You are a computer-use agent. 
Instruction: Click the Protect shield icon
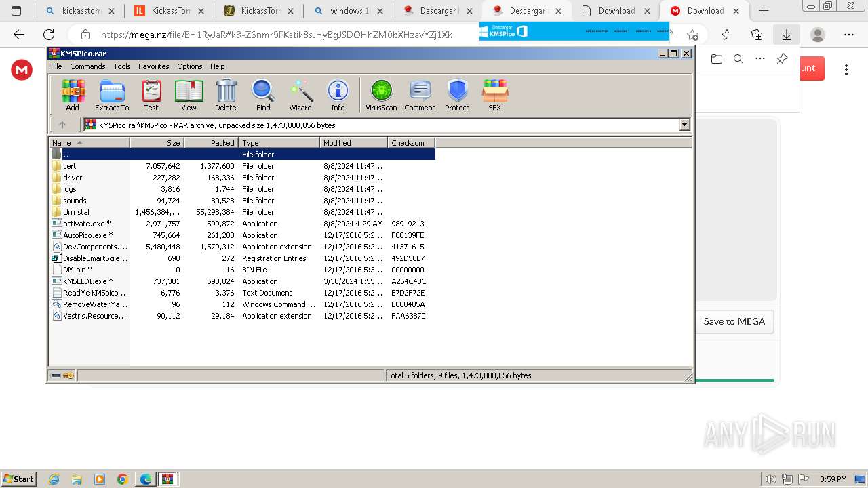(457, 96)
